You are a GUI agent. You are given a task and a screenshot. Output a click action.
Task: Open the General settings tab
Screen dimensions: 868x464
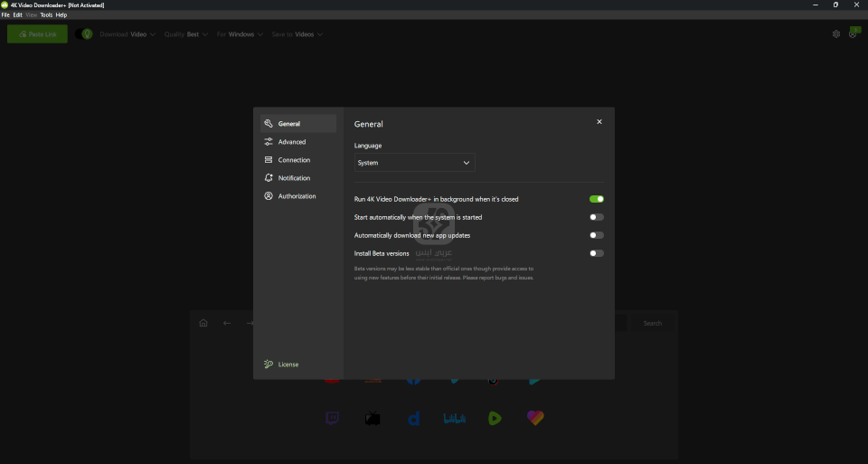[x=297, y=124]
